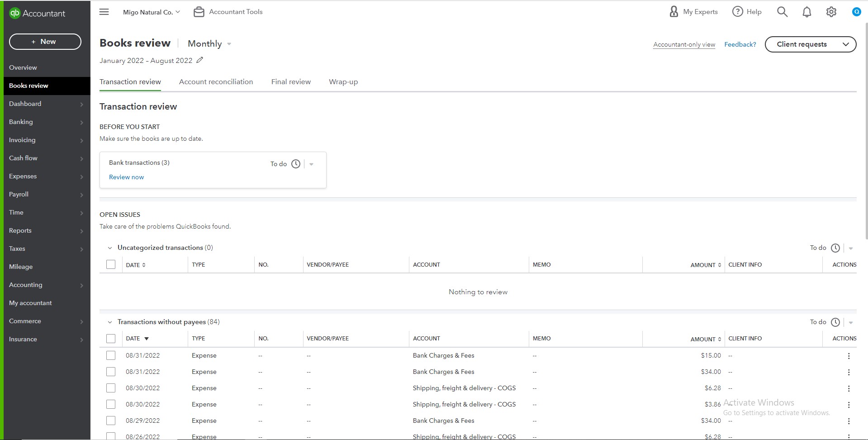Toggle the hamburger navigation menu
Image resolution: width=868 pixels, height=440 pixels.
[104, 12]
